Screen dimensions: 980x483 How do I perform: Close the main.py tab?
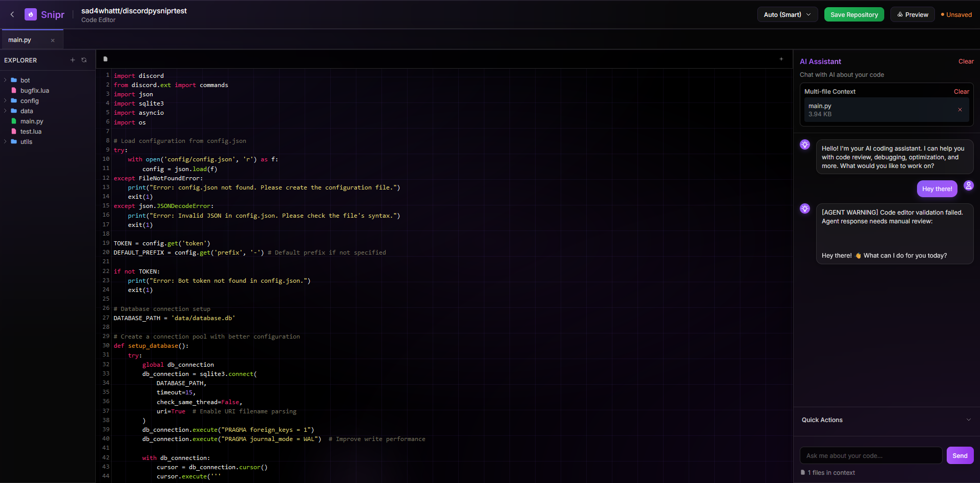(x=53, y=40)
